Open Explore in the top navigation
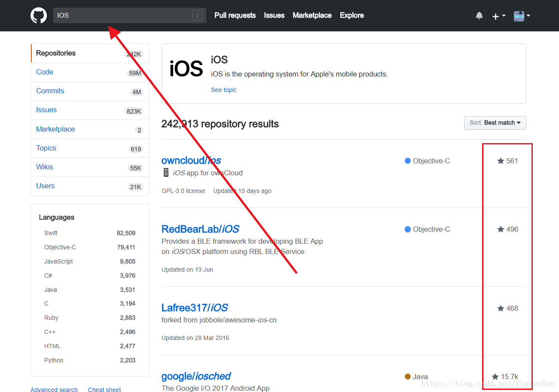Viewport: 559px width, 392px height. [x=352, y=15]
